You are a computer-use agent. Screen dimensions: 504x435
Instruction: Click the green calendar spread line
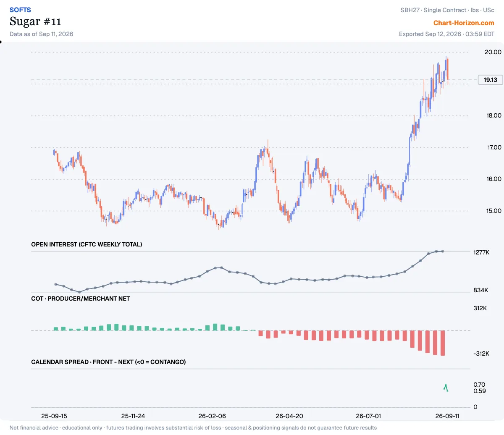446,388
